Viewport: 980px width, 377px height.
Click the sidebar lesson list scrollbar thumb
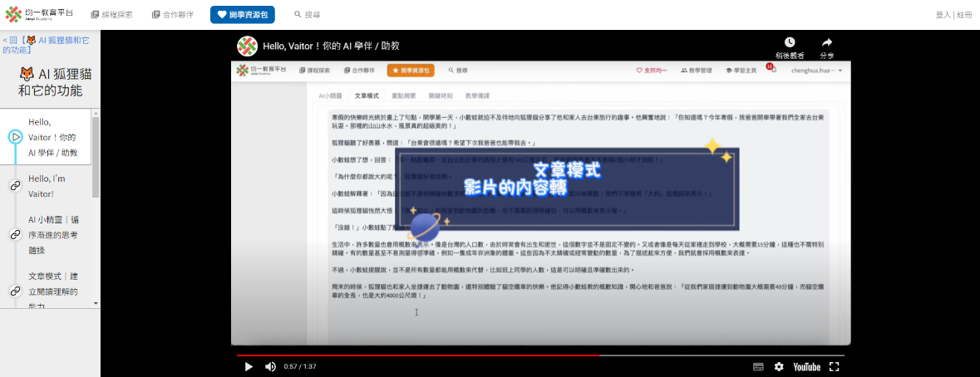[x=96, y=157]
